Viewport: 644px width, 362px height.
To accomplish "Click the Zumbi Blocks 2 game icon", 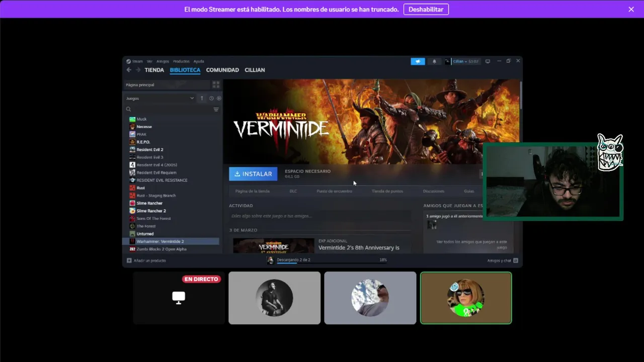I will click(132, 249).
